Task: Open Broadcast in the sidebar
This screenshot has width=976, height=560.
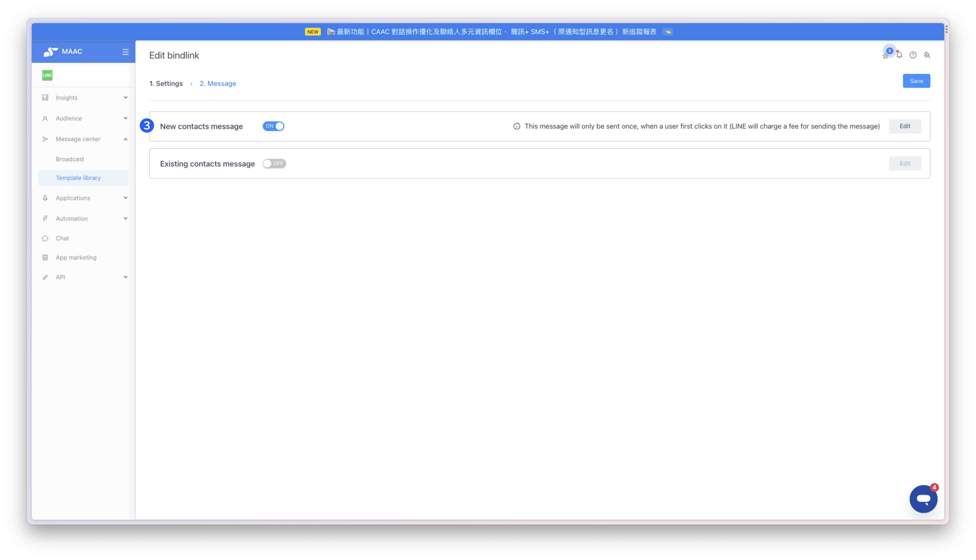Action: tap(70, 159)
